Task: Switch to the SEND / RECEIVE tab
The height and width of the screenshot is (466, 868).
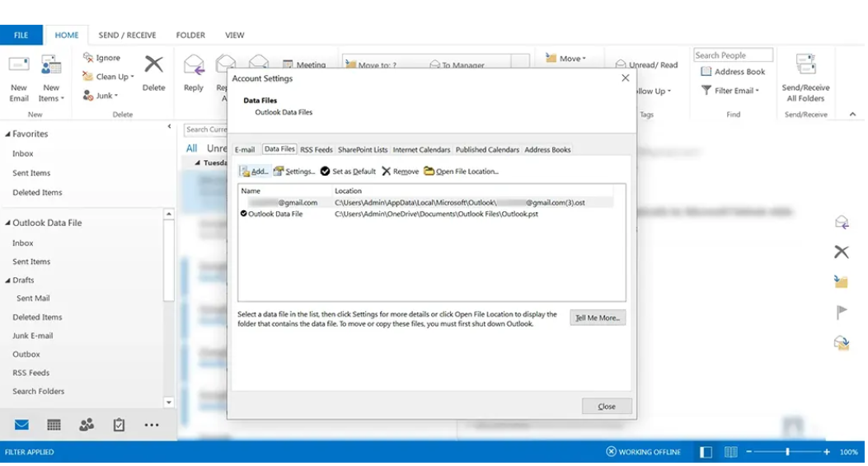Action: click(127, 35)
